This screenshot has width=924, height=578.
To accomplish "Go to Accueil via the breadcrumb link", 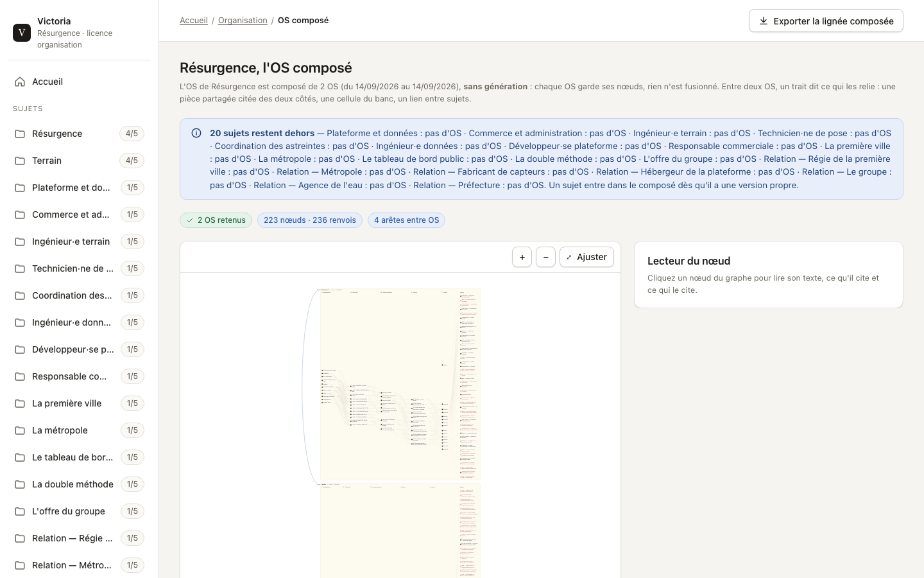I will click(x=194, y=21).
